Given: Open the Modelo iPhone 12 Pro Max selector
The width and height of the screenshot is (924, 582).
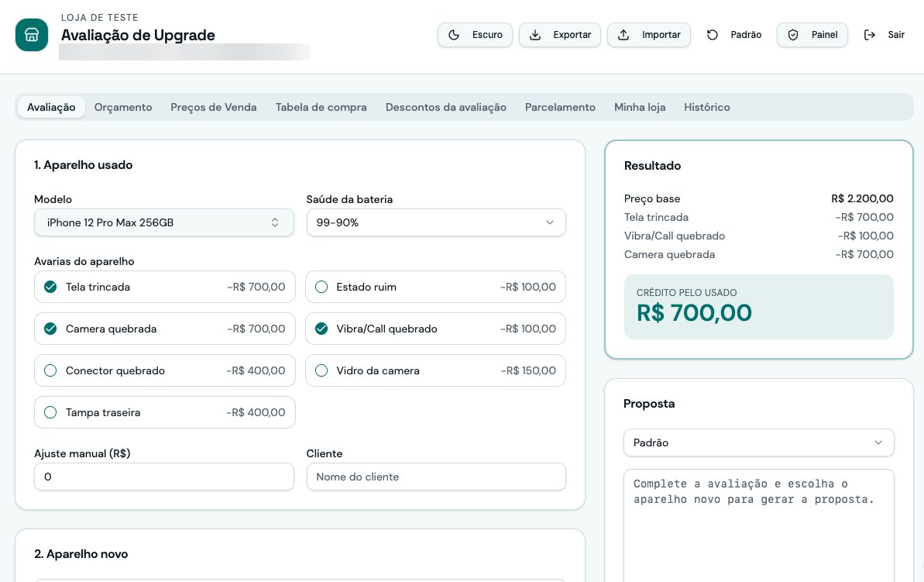Looking at the screenshot, I should pyautogui.click(x=164, y=223).
